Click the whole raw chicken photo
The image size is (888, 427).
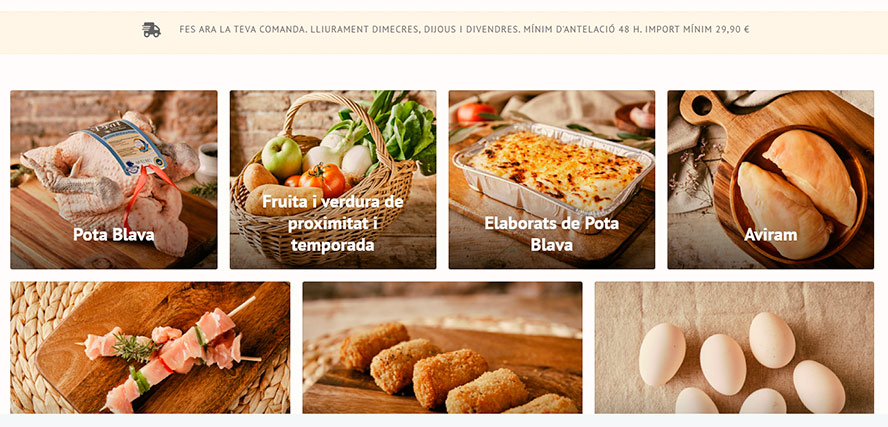[x=110, y=181]
